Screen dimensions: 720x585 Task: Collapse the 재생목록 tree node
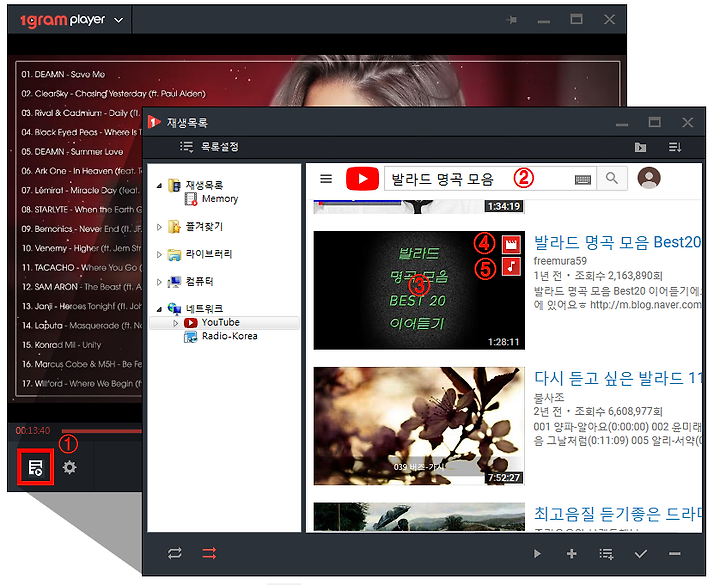click(x=159, y=186)
